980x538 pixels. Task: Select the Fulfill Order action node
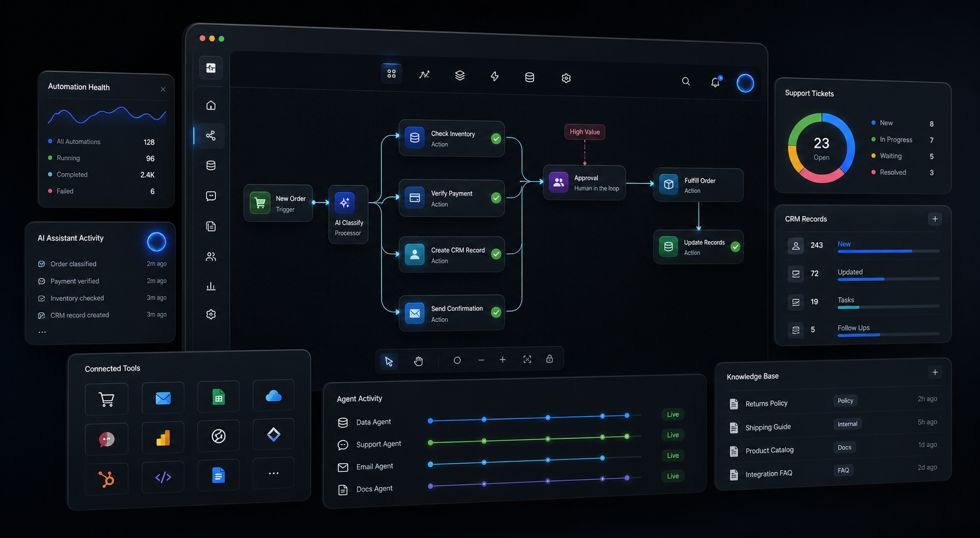(x=698, y=185)
